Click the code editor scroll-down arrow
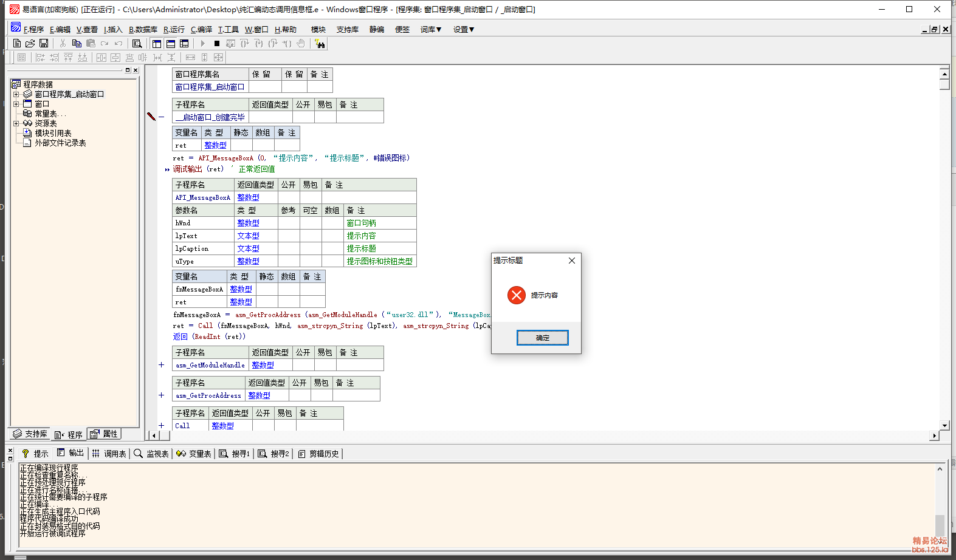 [x=944, y=426]
